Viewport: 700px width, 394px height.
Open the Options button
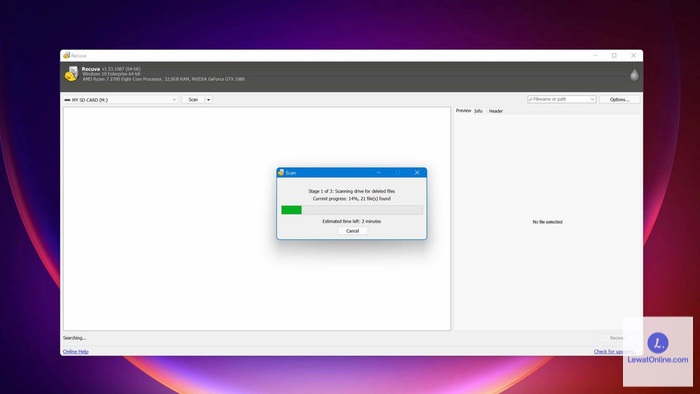click(619, 100)
